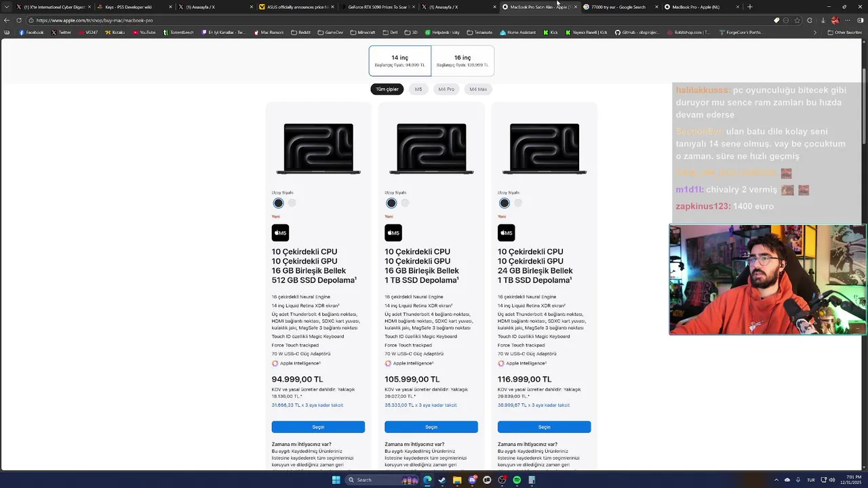This screenshot has width=868, height=488.
Task: Expand Reddit bookmarks folder
Action: (x=301, y=33)
